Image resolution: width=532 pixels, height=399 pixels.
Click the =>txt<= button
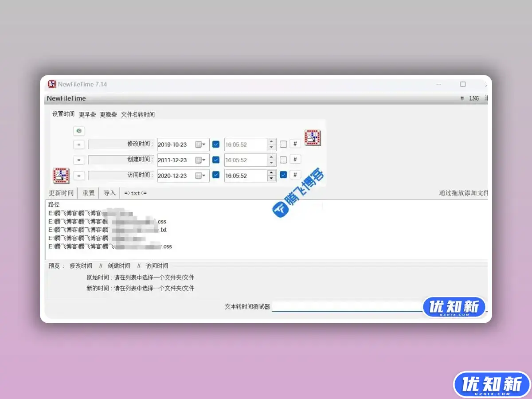tap(134, 192)
